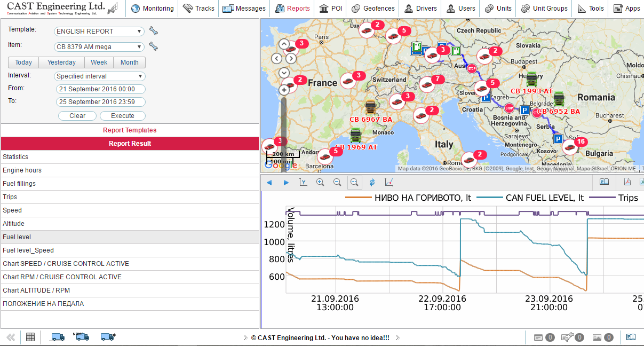Screen dimensions: 644x346
Task: Pan map up arrow
Action: click(x=284, y=44)
